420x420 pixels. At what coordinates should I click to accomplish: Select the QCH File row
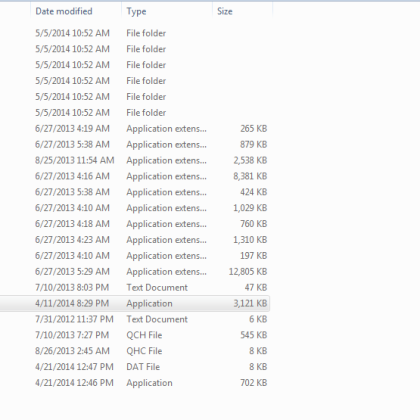(x=135, y=335)
